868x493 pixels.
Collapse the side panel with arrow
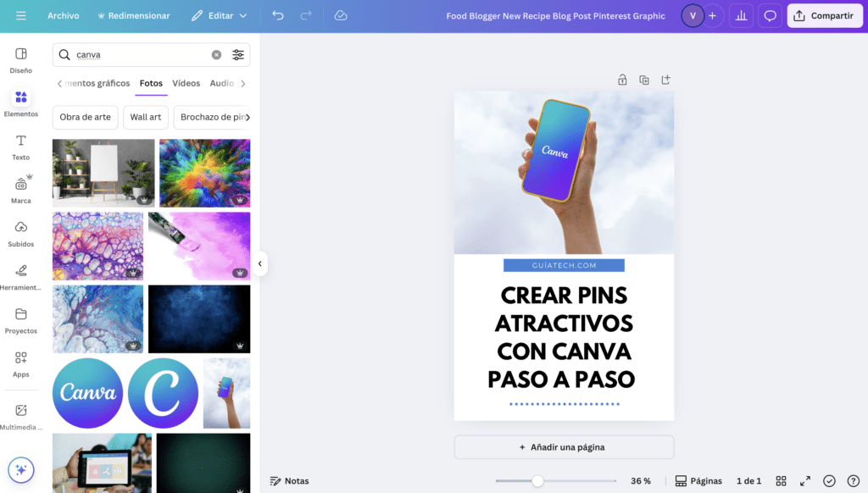259,264
